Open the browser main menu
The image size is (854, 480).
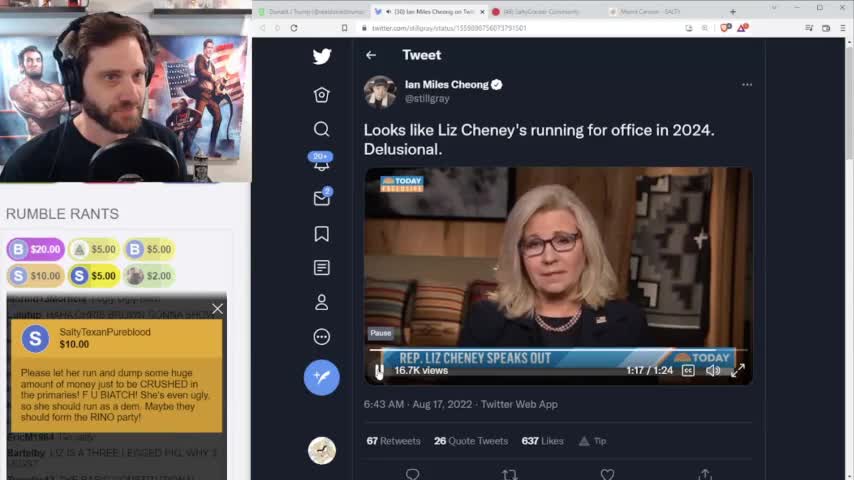click(x=842, y=28)
